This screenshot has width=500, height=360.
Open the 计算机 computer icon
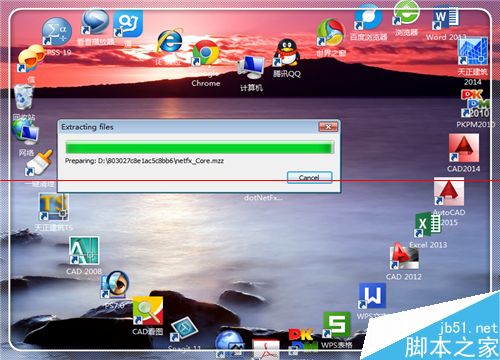click(x=251, y=68)
